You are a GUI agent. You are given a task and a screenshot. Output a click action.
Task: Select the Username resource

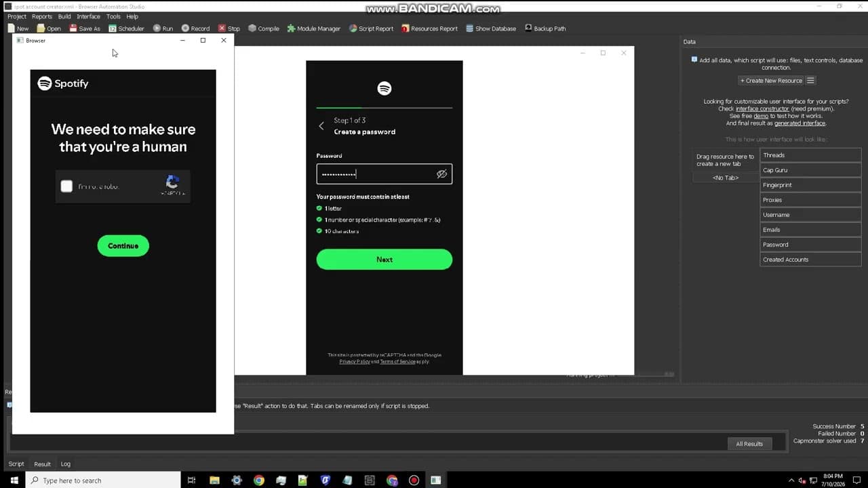click(810, 215)
